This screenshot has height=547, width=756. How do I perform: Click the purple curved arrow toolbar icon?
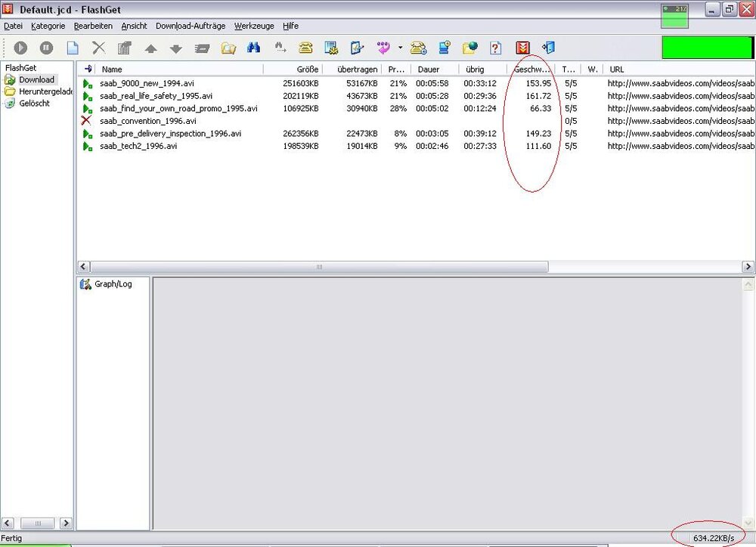click(x=384, y=48)
